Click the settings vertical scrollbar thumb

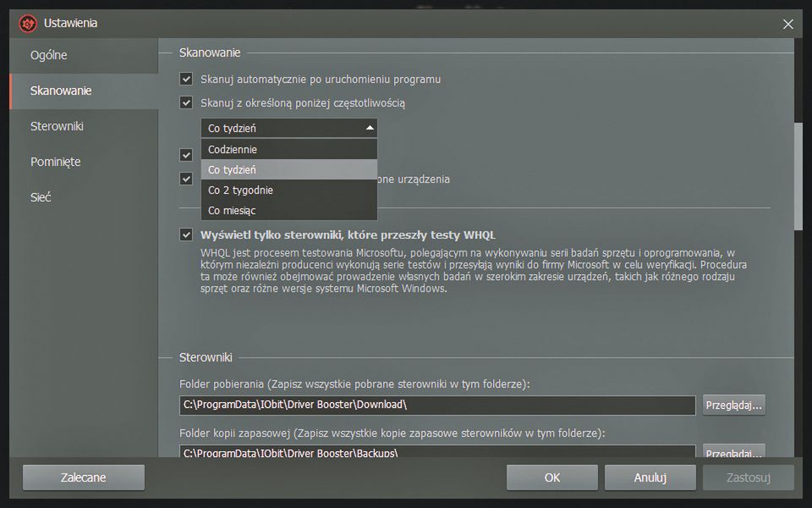point(798,176)
